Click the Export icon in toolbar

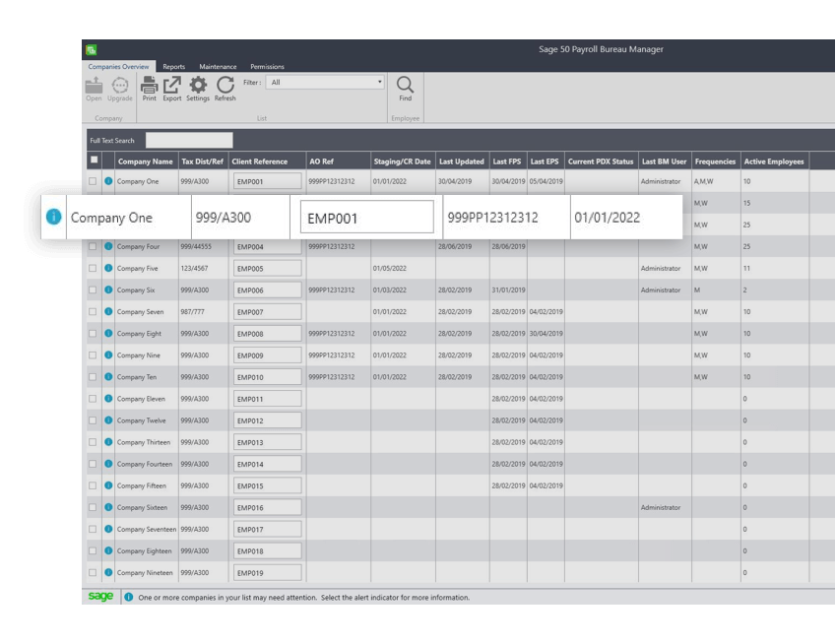(172, 86)
